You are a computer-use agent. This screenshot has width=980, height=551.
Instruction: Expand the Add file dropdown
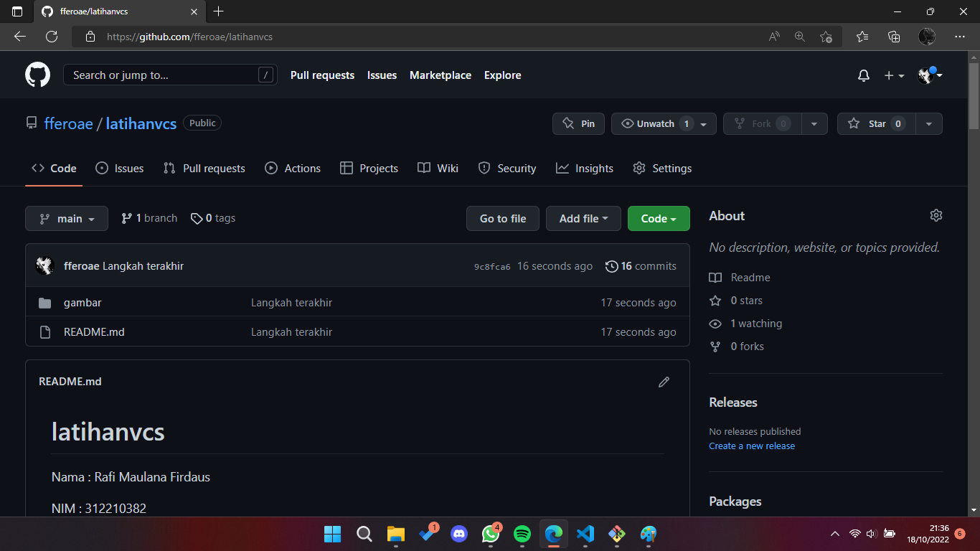pyautogui.click(x=583, y=218)
